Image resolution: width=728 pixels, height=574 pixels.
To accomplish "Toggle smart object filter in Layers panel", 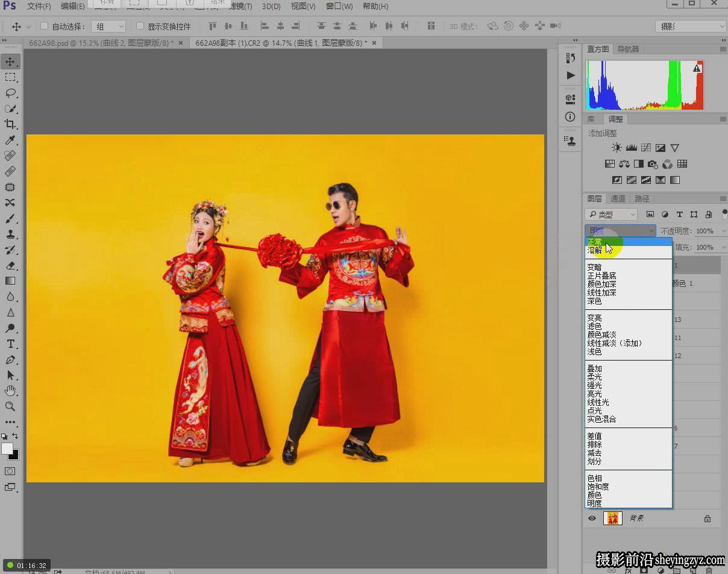I will click(x=708, y=214).
